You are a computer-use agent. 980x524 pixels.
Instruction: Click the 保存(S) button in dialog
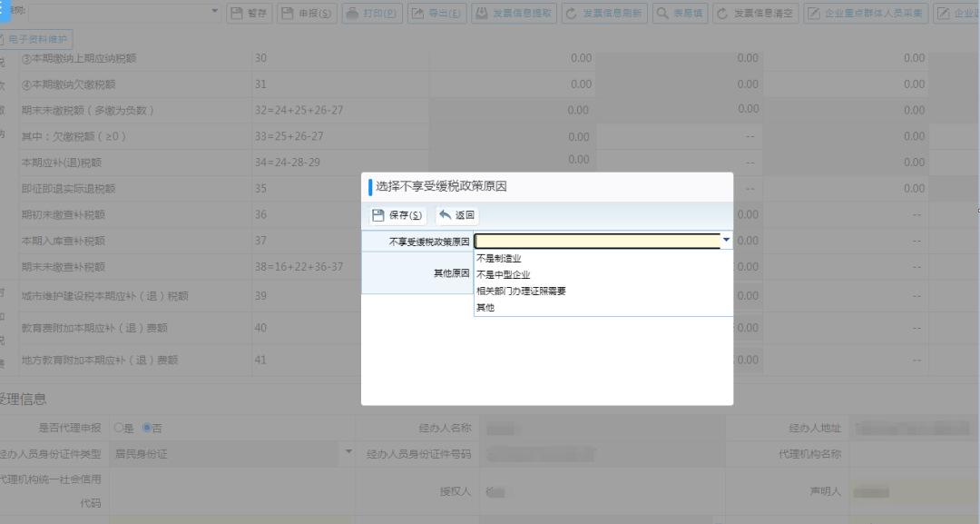pyautogui.click(x=397, y=215)
